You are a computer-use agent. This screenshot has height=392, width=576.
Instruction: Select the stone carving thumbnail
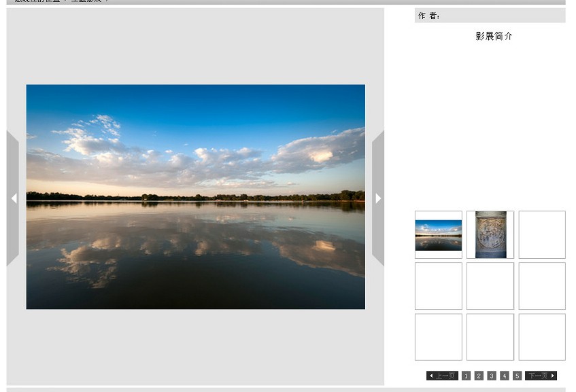pyautogui.click(x=491, y=234)
